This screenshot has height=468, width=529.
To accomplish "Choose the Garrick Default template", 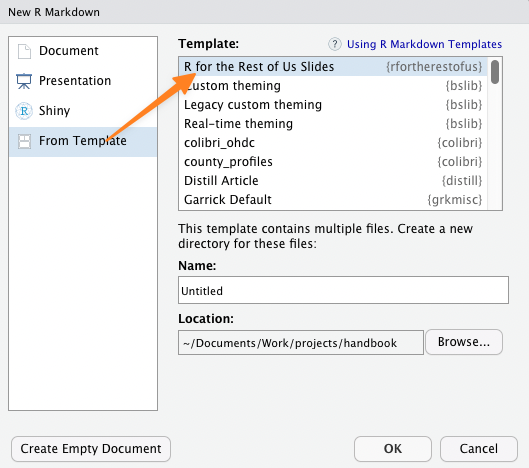I will [x=333, y=199].
